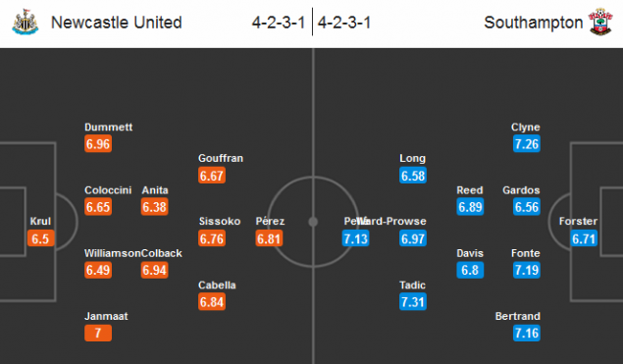Click the Reed player name
Image resolution: width=623 pixels, height=364 pixels.
click(x=470, y=190)
